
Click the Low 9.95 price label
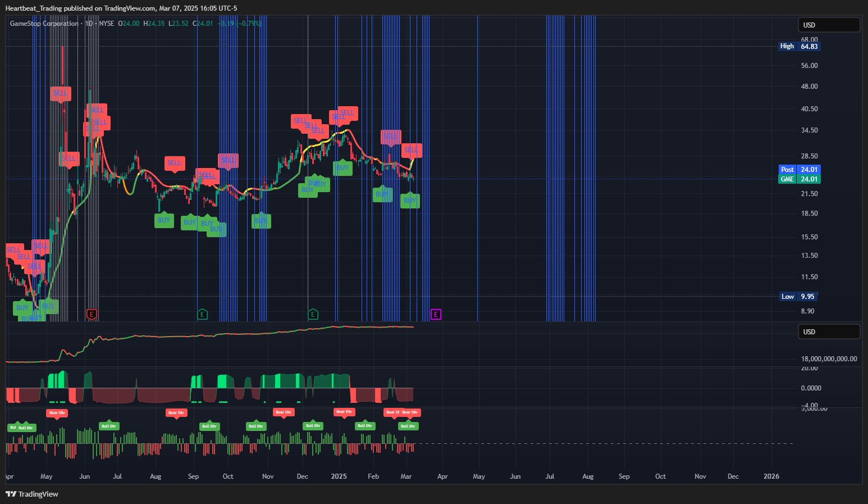tap(800, 297)
